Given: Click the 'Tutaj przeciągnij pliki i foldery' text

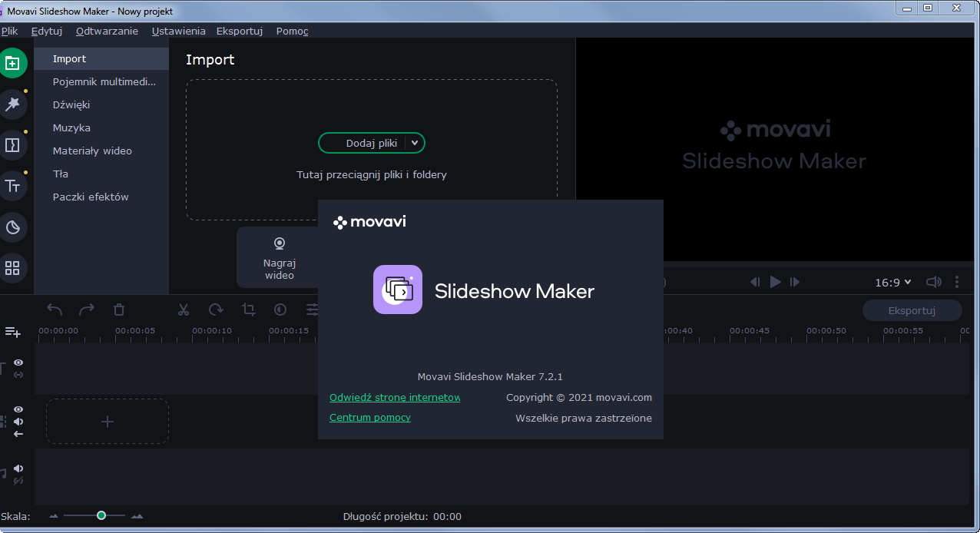Looking at the screenshot, I should coord(372,174).
